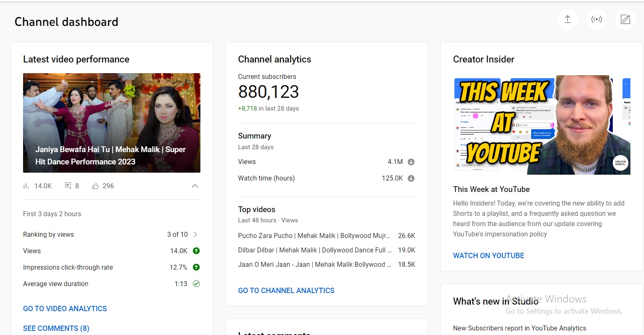Image resolution: width=644 pixels, height=335 pixels.
Task: Click the +8,718 in last 28 days text
Action: 269,109
